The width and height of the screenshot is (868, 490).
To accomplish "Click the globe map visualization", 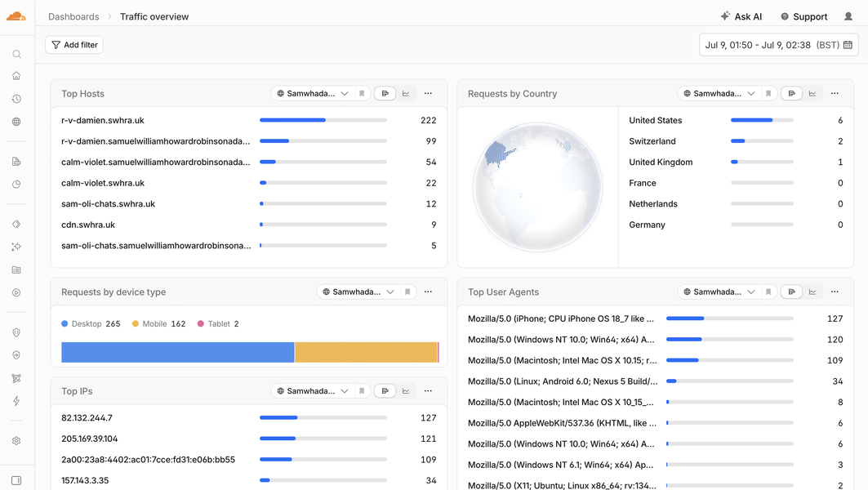I will pyautogui.click(x=537, y=187).
